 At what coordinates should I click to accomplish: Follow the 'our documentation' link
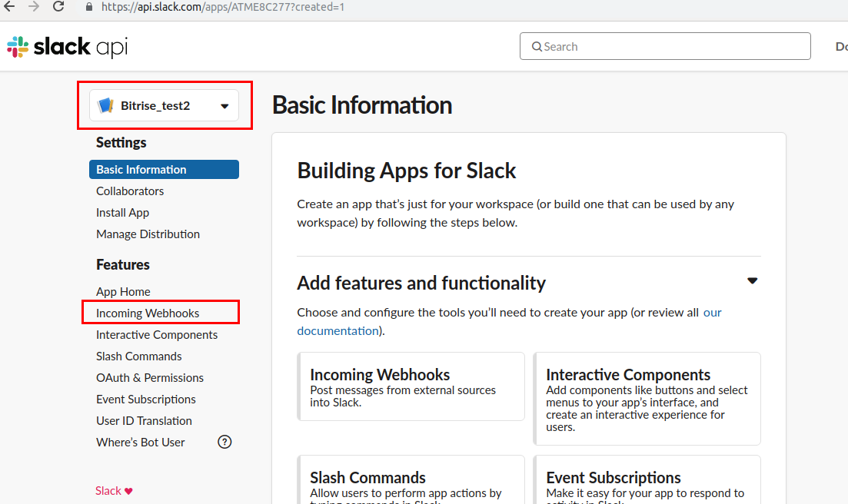[x=338, y=330]
